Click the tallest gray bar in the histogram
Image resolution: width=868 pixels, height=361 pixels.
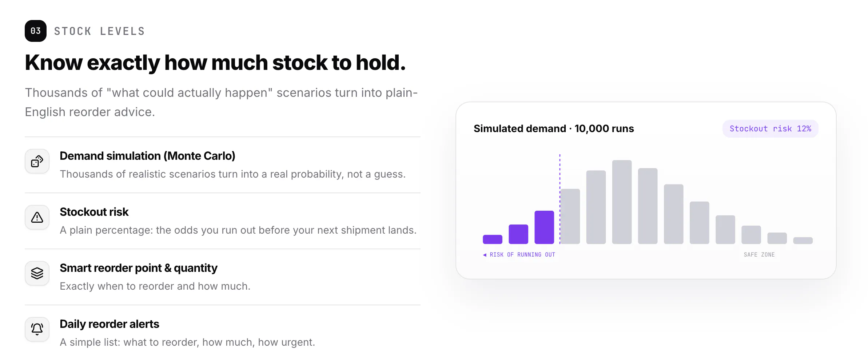click(622, 202)
